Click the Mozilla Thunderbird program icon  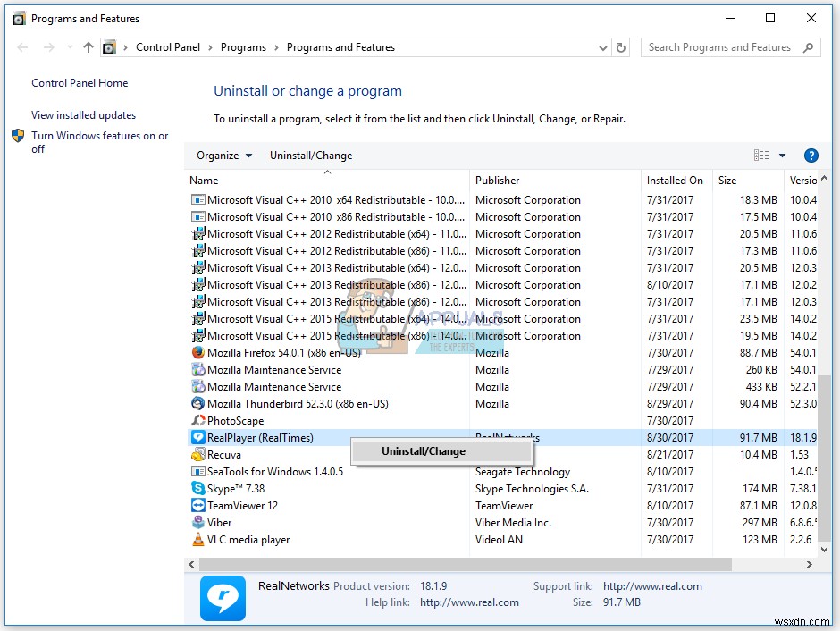tap(198, 403)
